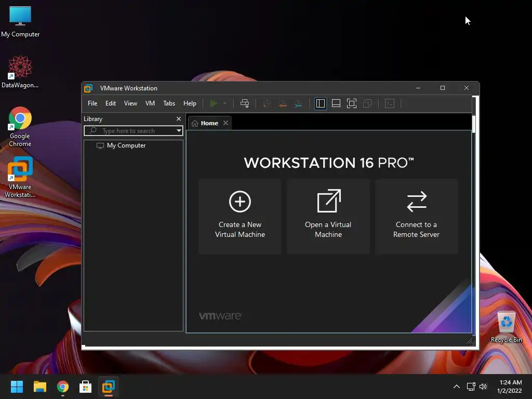Open the power options dropdown arrow
The width and height of the screenshot is (532, 399).
tap(224, 103)
